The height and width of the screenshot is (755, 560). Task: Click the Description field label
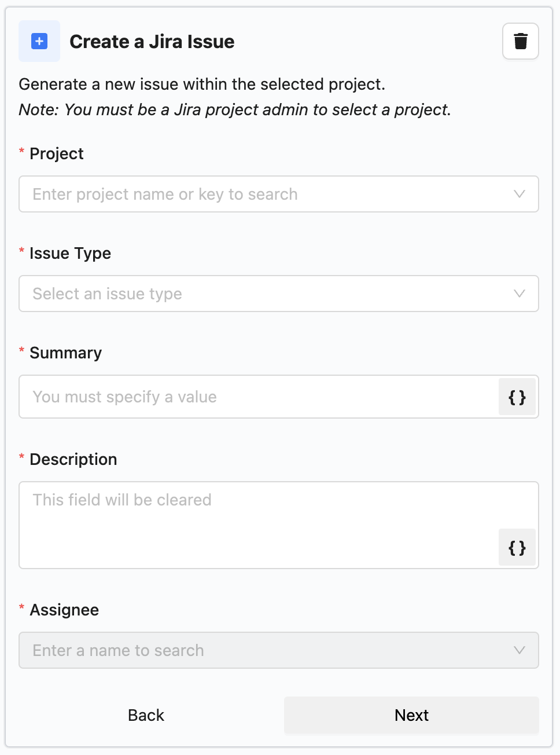pos(73,460)
